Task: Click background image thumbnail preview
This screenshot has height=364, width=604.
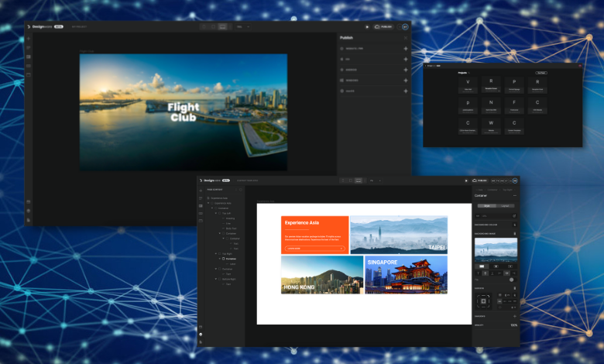Action: click(x=496, y=249)
